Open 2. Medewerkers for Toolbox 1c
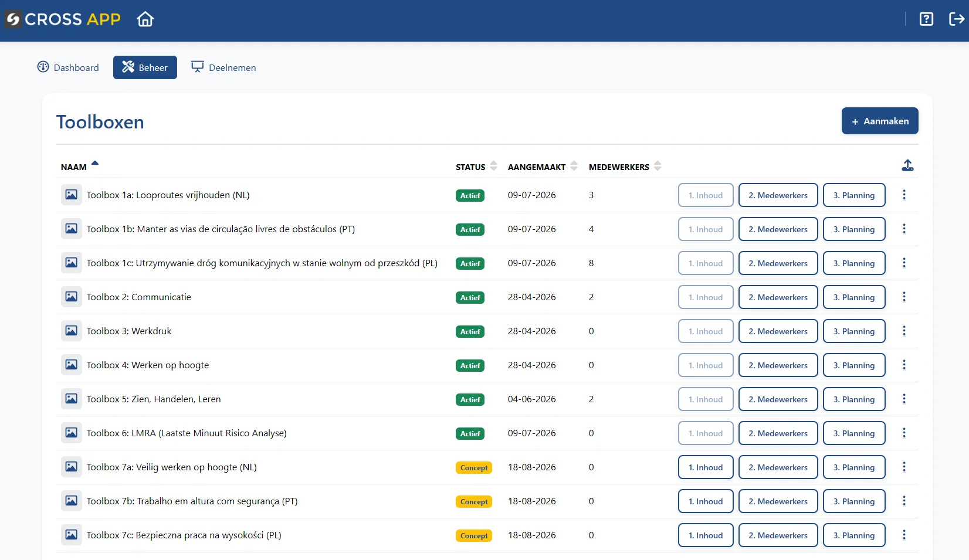This screenshot has height=560, width=969. click(x=778, y=263)
